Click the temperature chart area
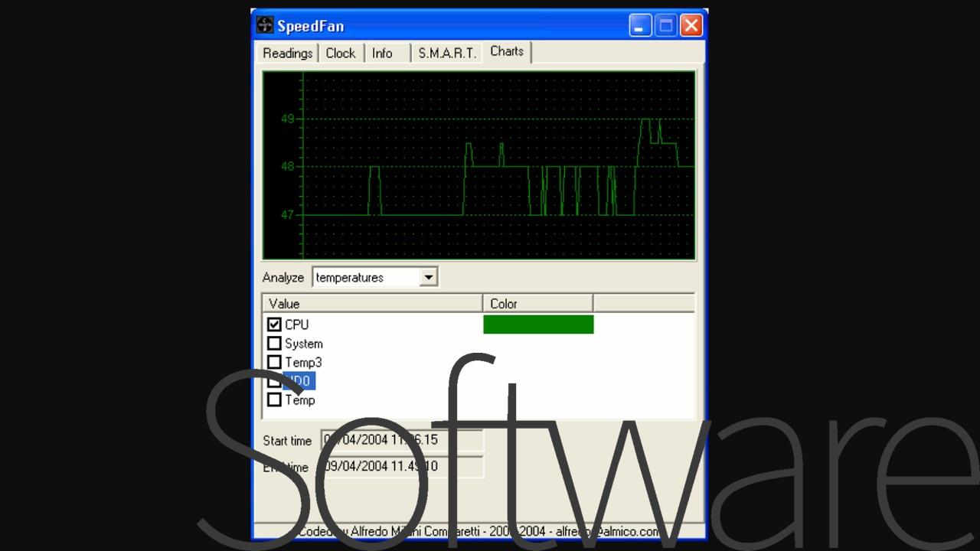The height and width of the screenshot is (551, 980). [x=479, y=165]
